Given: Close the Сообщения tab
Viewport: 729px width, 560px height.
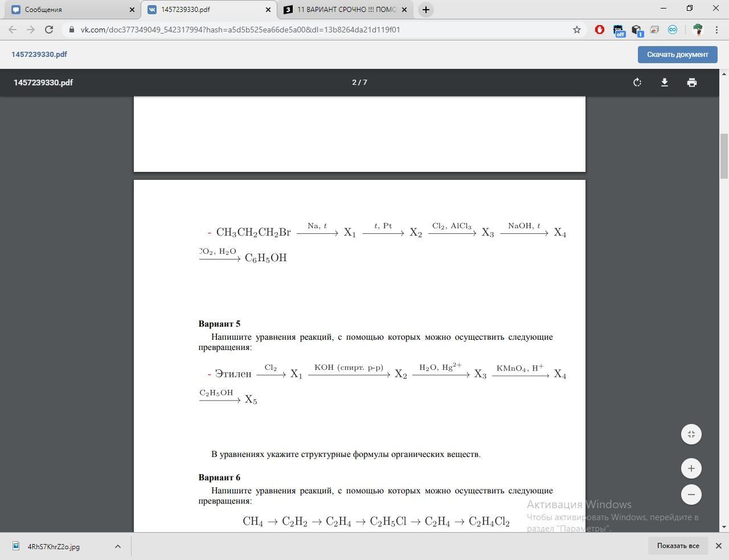Looking at the screenshot, I should (x=132, y=10).
